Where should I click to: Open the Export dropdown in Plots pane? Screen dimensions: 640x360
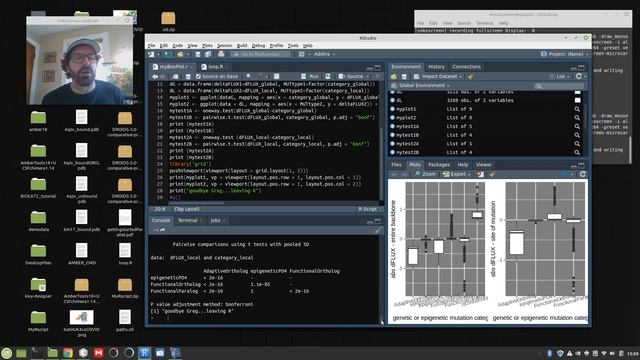[457, 174]
